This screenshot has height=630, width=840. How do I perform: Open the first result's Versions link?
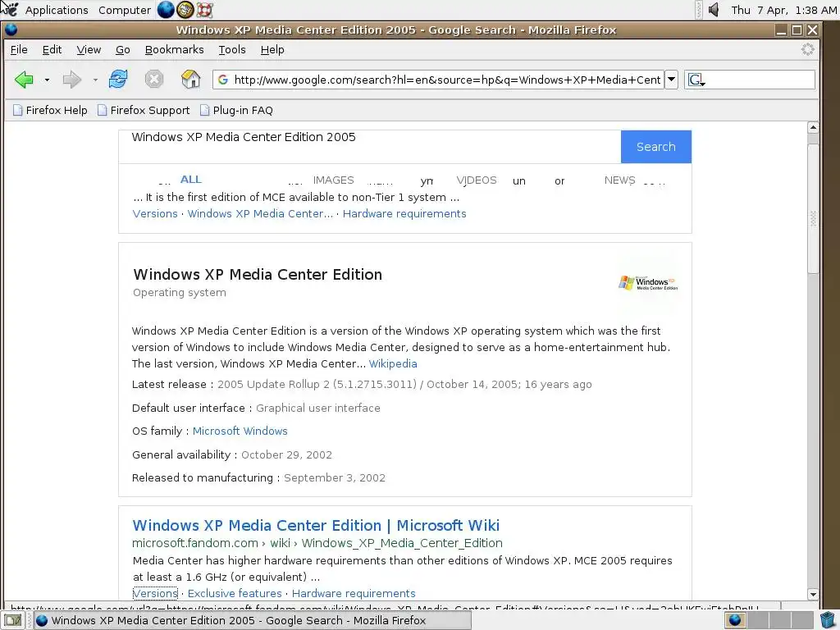point(155,214)
